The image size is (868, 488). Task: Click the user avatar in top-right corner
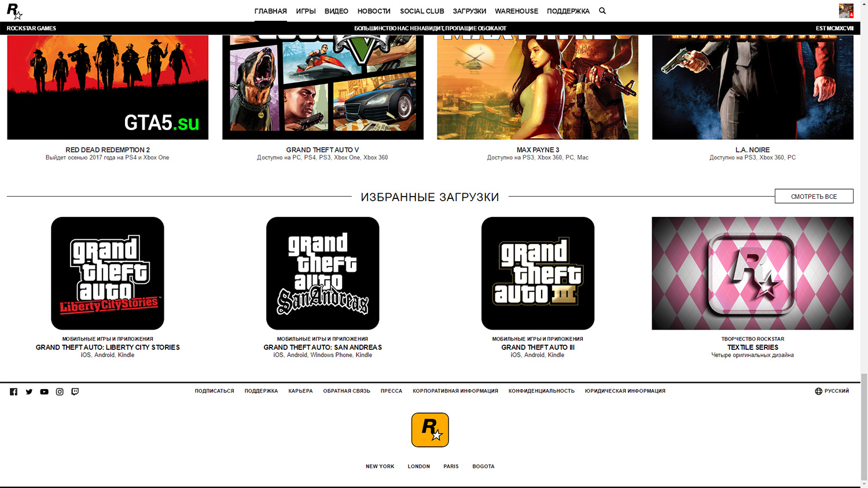point(846,11)
